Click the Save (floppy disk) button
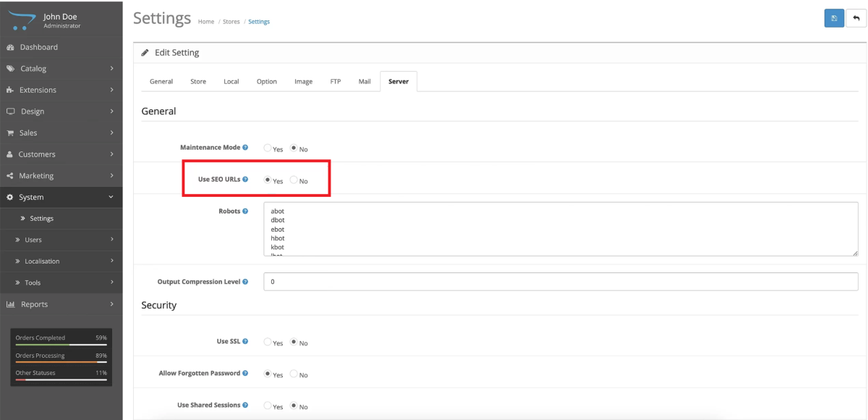The image size is (868, 420). click(x=834, y=18)
